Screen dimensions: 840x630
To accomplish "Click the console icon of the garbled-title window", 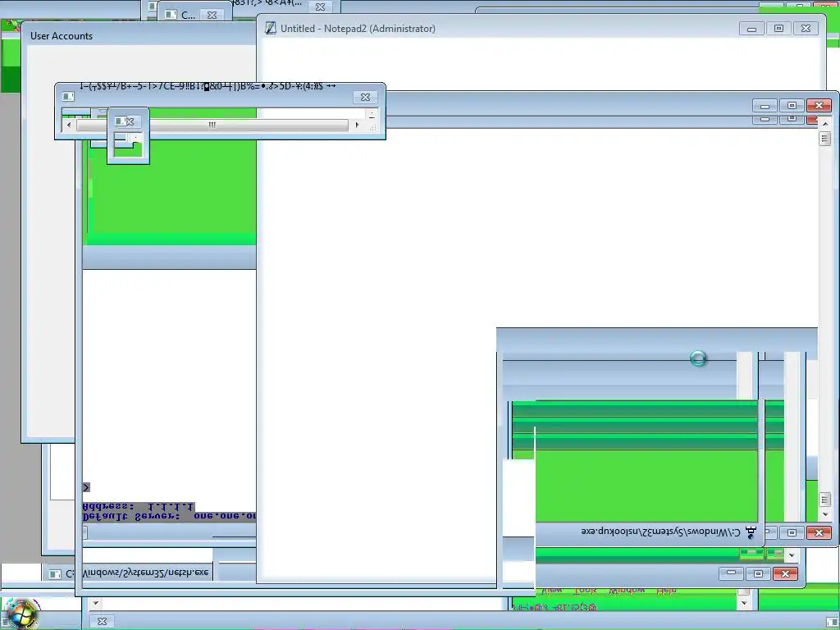I will 68,97.
